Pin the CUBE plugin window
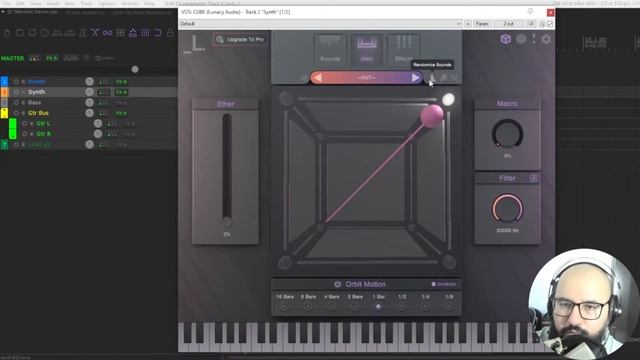 click(x=530, y=12)
